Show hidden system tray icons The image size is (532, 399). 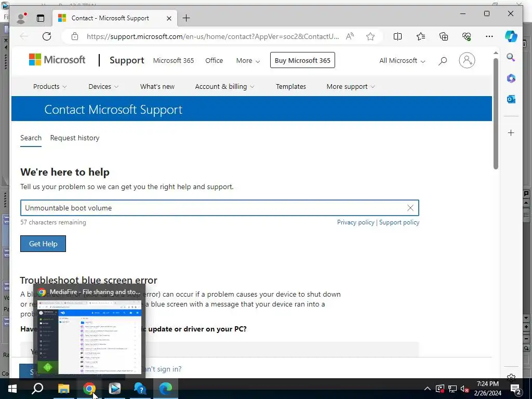click(x=428, y=389)
